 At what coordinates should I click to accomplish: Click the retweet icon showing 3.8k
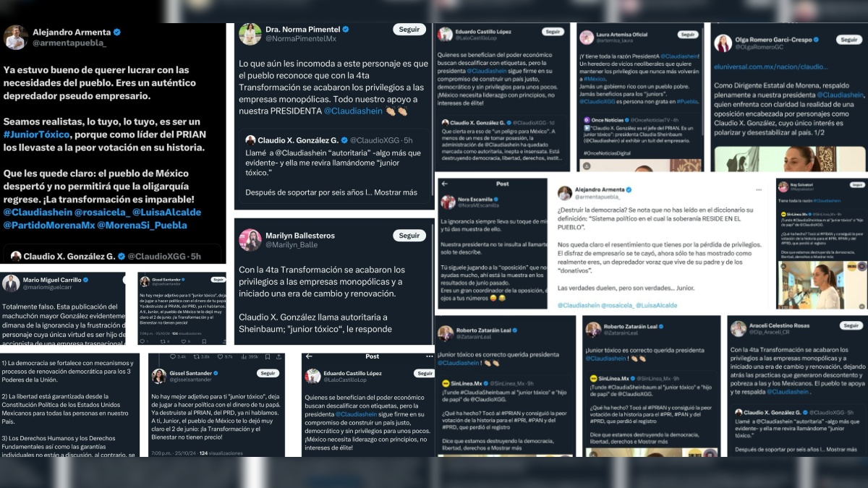coord(196,357)
